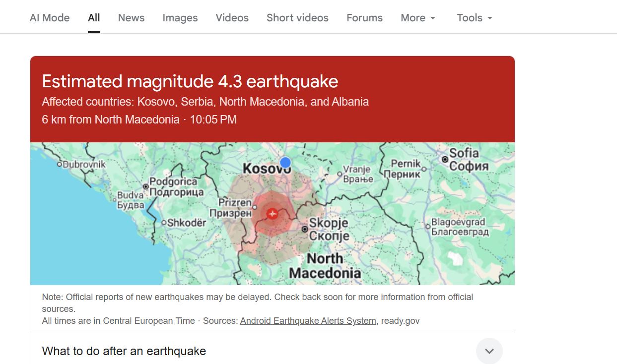Expand What to do after an earthquake
The image size is (617, 364).
coord(489,351)
